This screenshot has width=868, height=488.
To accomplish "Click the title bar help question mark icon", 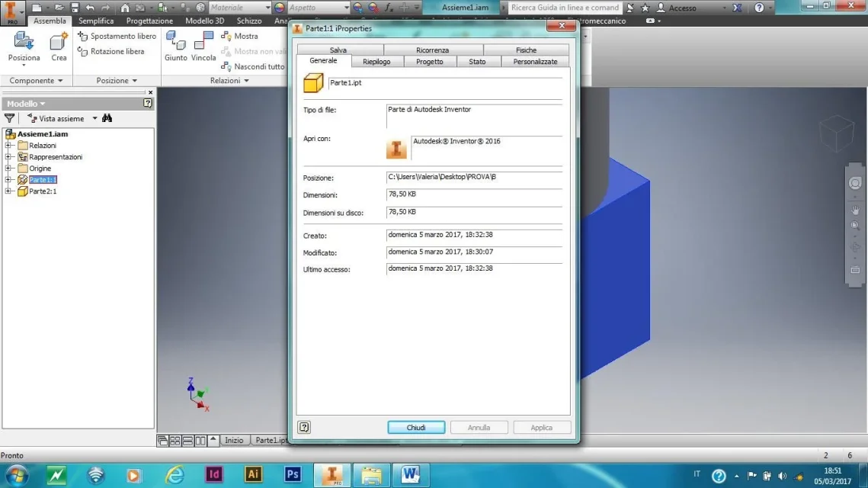I will tap(759, 8).
